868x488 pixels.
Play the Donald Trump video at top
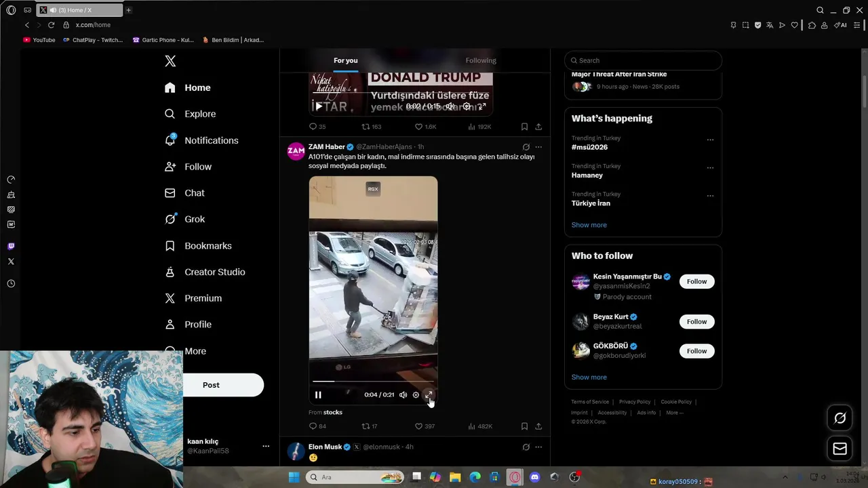[319, 106]
